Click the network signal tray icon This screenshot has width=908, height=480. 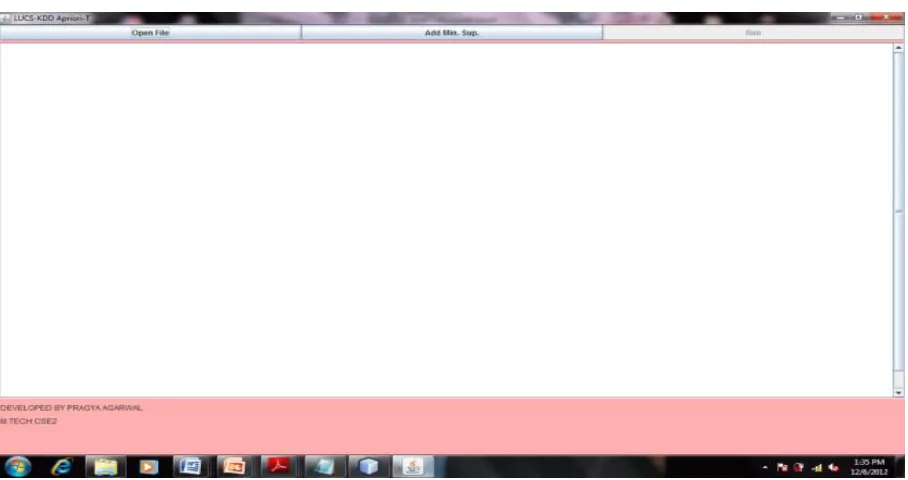tap(817, 467)
